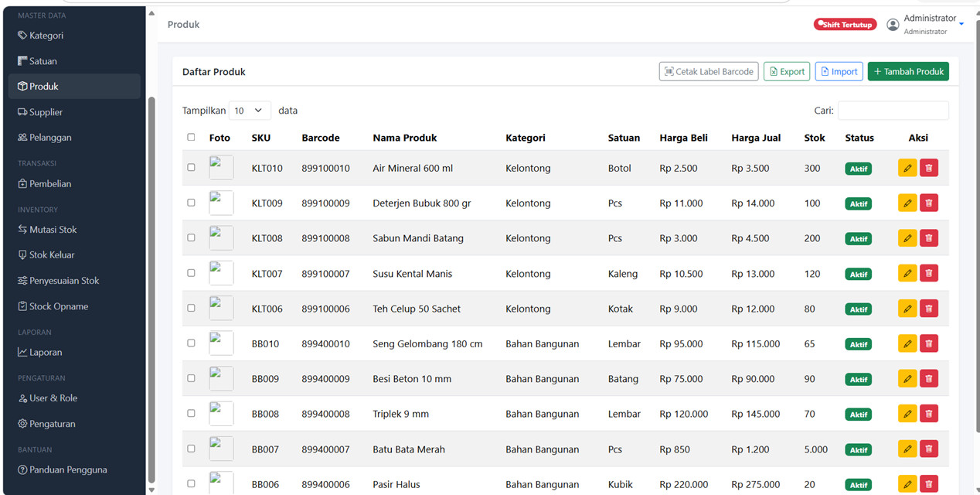Select the KLT009 row checkbox
980x495 pixels.
pyautogui.click(x=191, y=203)
